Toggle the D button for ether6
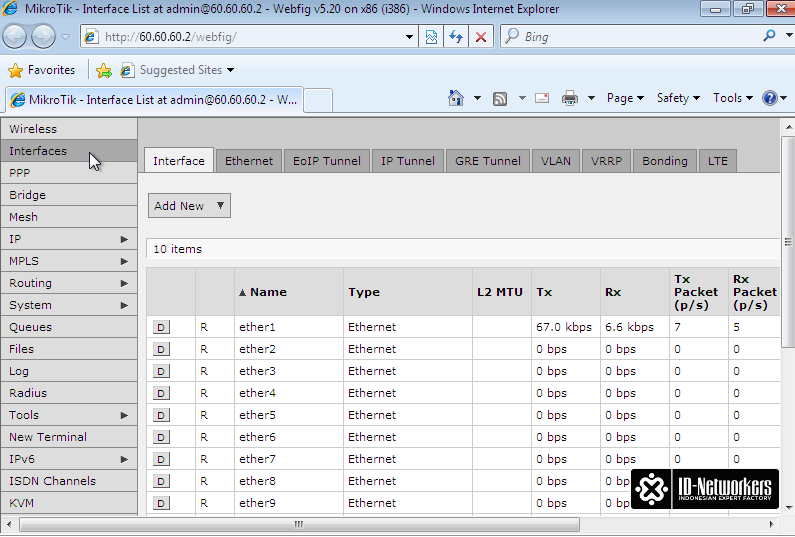The image size is (795, 537). 161,437
